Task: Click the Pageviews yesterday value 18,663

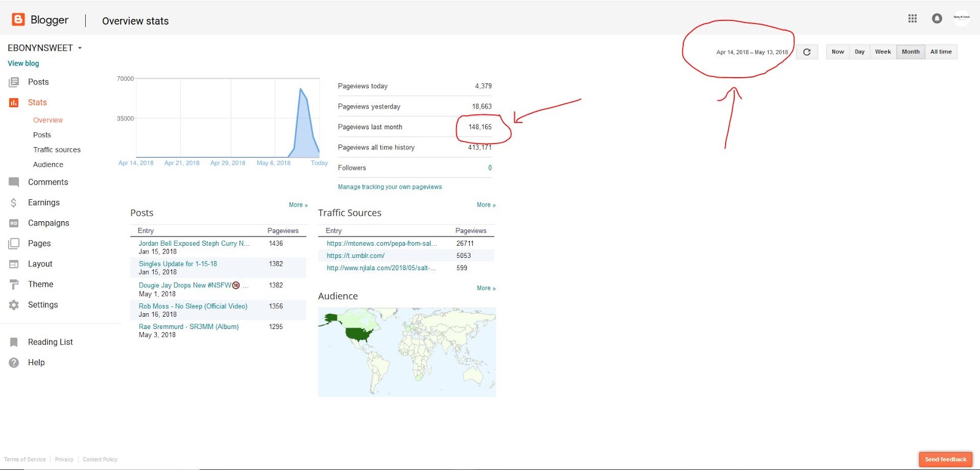Action: click(x=481, y=107)
